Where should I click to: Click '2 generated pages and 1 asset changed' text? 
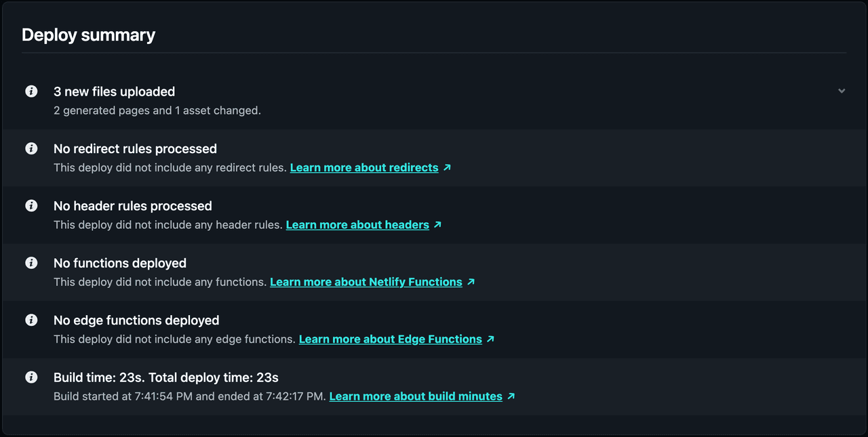(157, 110)
